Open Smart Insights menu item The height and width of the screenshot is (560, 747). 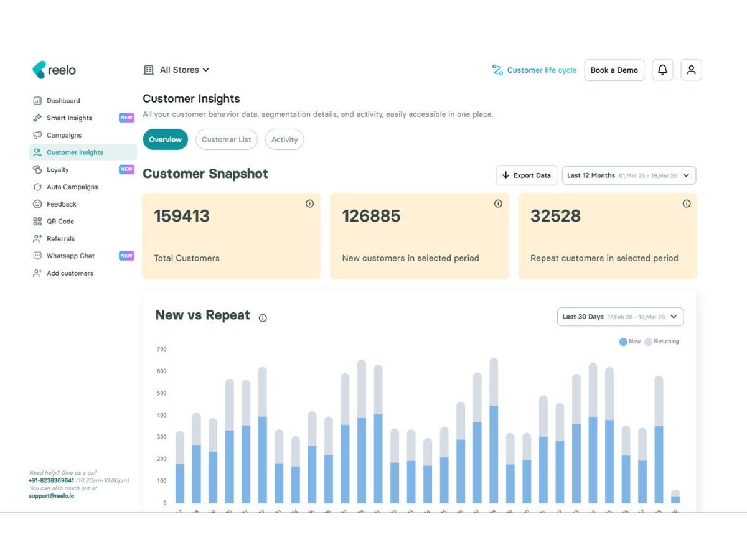[x=83, y=118]
